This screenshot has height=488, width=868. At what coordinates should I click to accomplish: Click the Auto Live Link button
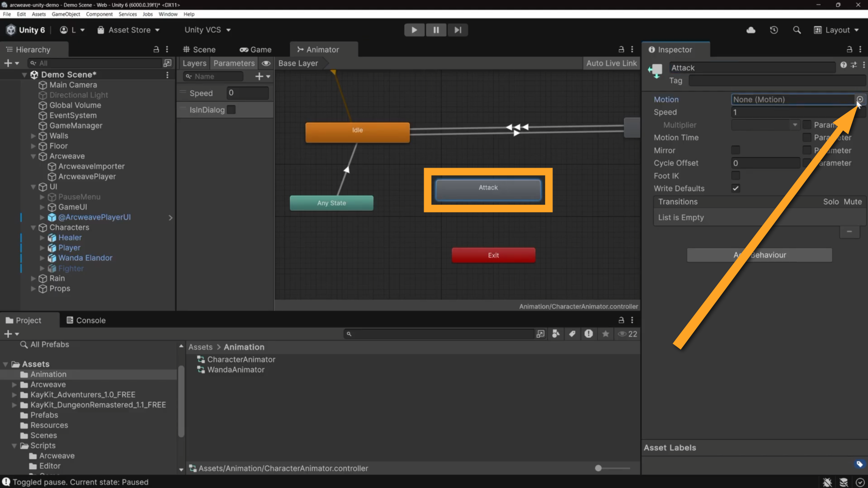pos(611,63)
